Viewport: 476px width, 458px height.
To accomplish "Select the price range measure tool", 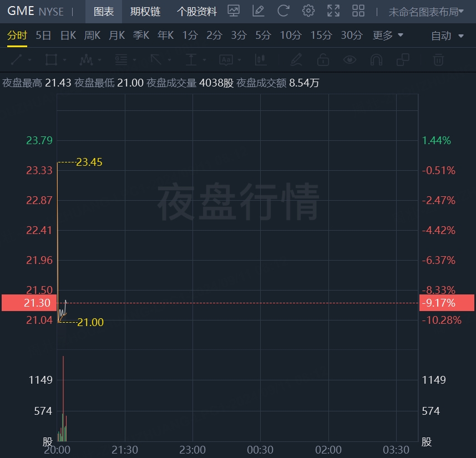I will [x=191, y=60].
